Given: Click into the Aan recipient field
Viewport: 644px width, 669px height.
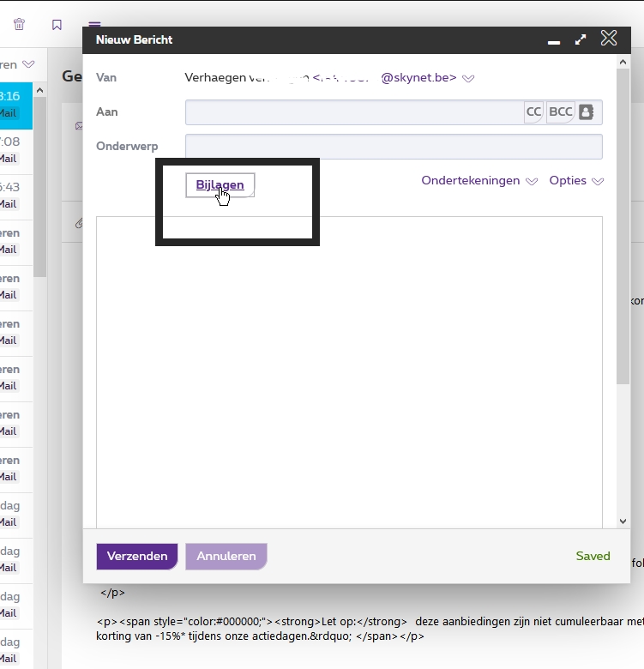Looking at the screenshot, I should point(353,112).
